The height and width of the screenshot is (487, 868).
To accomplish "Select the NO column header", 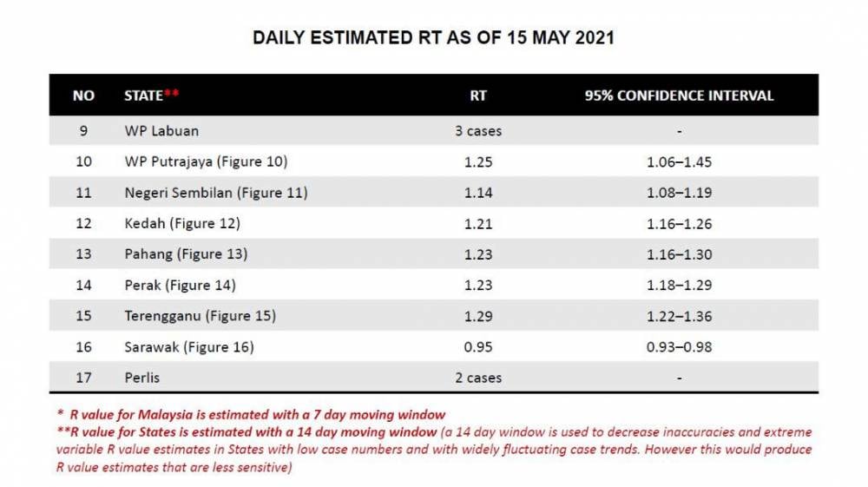I will click(x=83, y=95).
